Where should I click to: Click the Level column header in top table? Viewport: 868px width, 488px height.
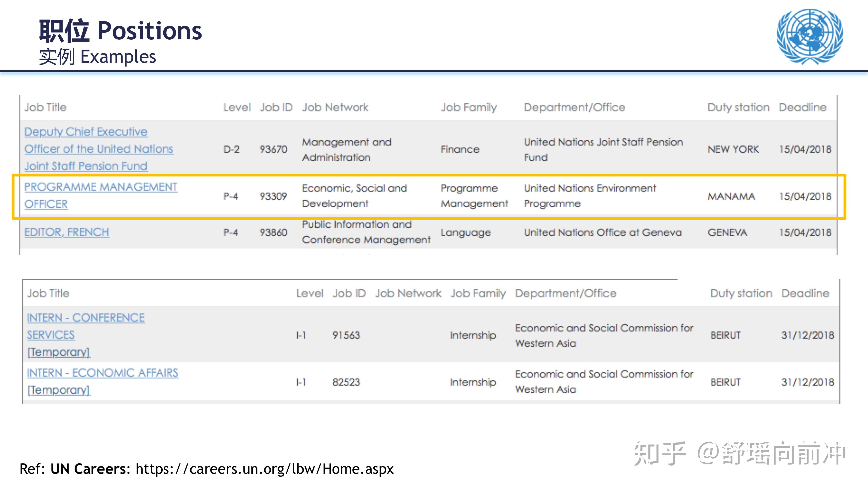tap(237, 107)
